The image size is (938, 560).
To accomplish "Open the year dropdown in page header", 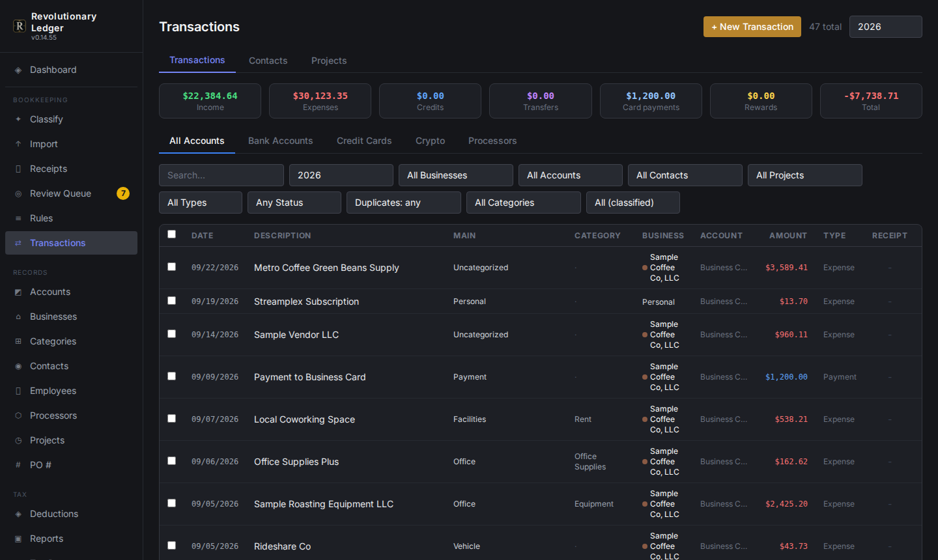I will pyautogui.click(x=886, y=27).
